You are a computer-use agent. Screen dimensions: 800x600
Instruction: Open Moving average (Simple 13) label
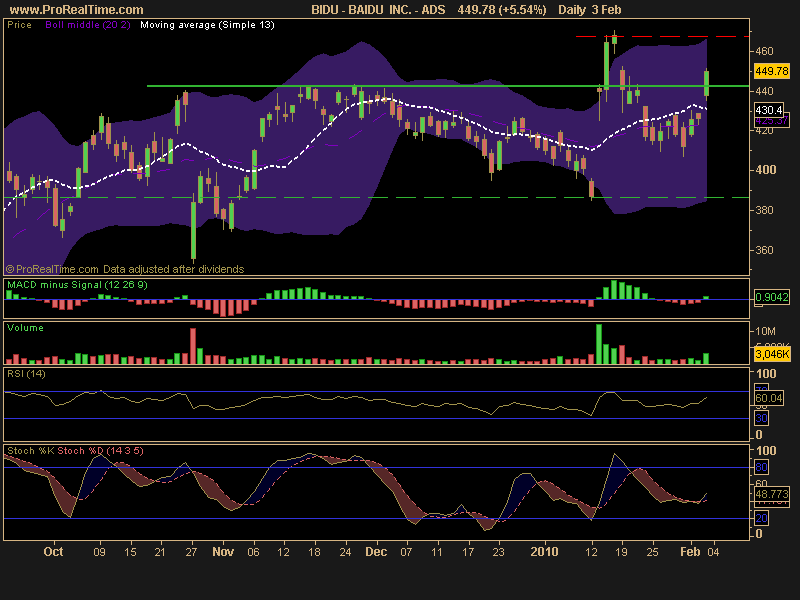click(207, 25)
